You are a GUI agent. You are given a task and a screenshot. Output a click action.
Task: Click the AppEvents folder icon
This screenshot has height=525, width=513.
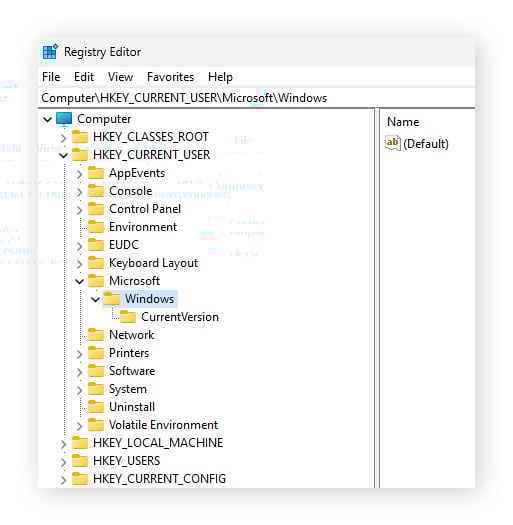(96, 173)
